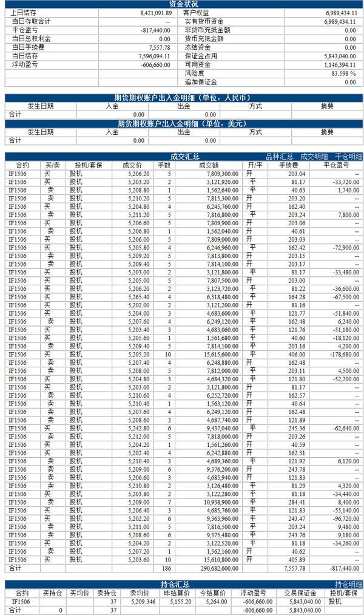Click the 买持仓 column header
Screen dimensions: 364x615
(x=53, y=593)
